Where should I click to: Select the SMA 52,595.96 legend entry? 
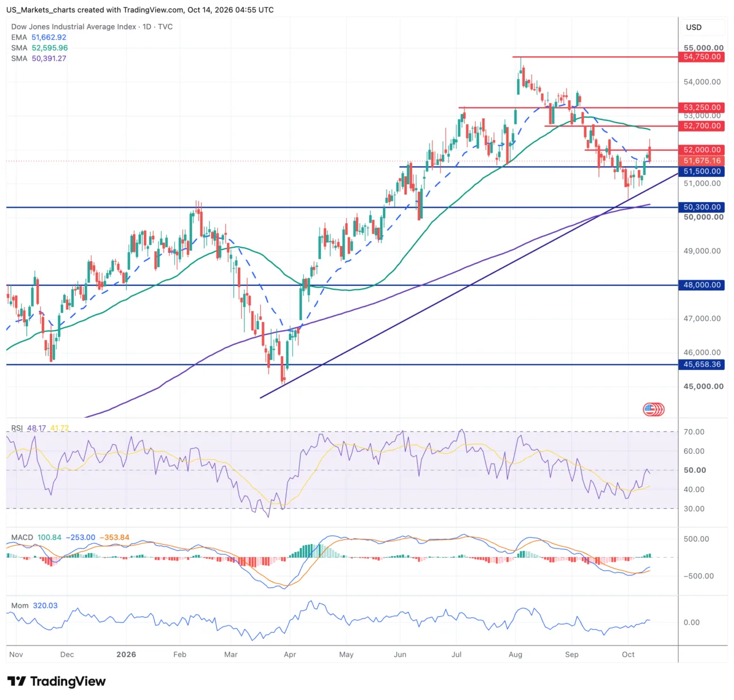pos(39,48)
